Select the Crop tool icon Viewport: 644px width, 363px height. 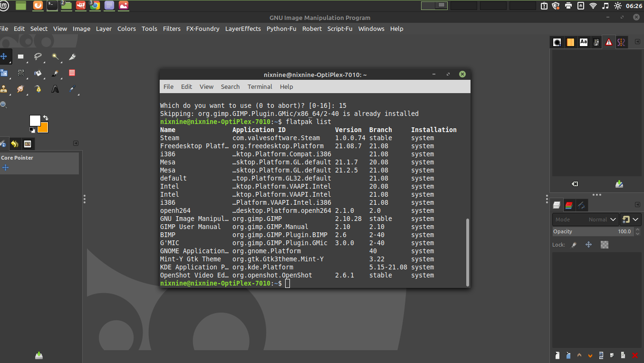click(72, 57)
